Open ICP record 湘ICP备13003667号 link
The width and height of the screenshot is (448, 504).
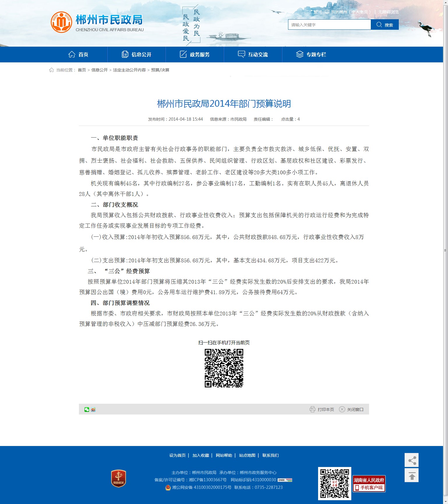point(208,480)
